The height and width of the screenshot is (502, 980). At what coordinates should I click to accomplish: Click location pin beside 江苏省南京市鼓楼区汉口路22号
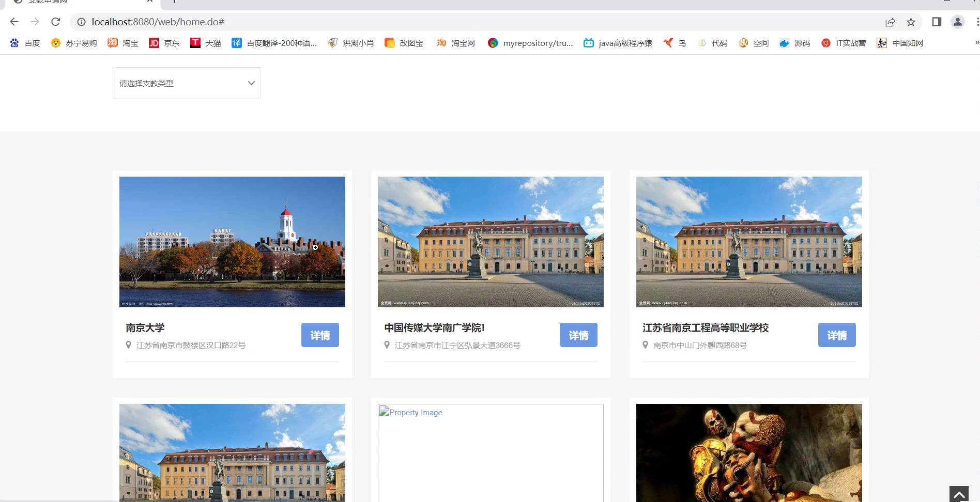[x=128, y=345]
